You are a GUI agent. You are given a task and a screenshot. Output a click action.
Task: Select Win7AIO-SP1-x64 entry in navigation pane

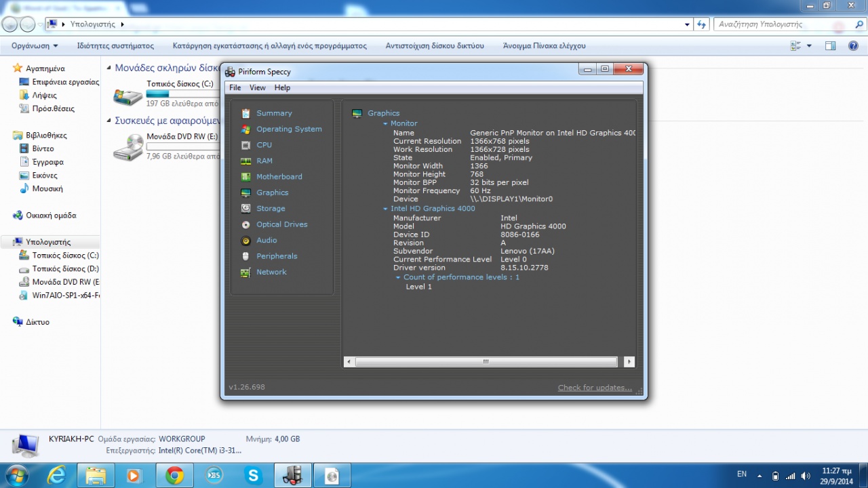pos(66,296)
